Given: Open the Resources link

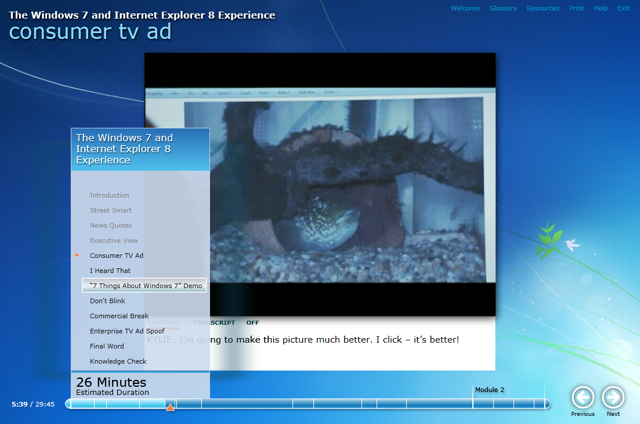Looking at the screenshot, I should (x=542, y=8).
